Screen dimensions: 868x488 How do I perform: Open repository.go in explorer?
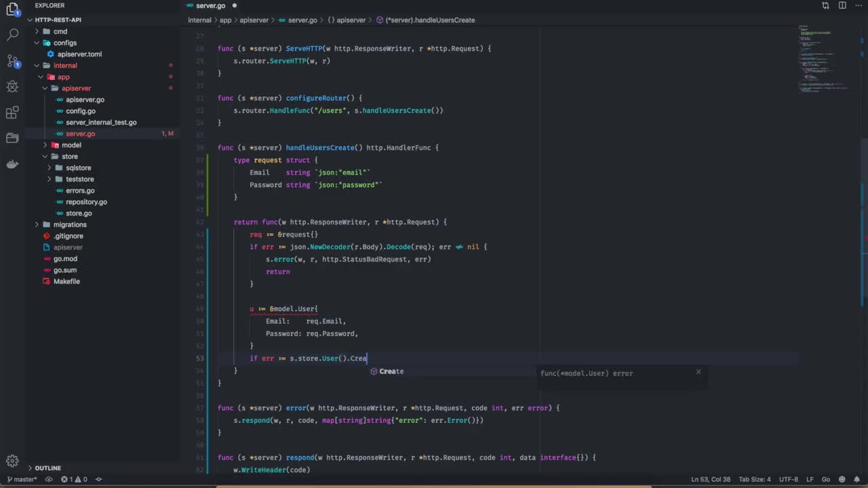86,202
